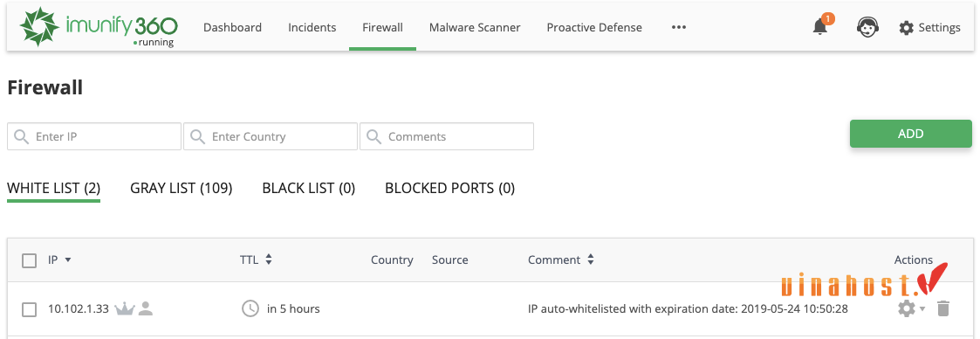The height and width of the screenshot is (339, 980).
Task: Open the row actions gear for 10.102.1.33
Action: click(x=911, y=308)
